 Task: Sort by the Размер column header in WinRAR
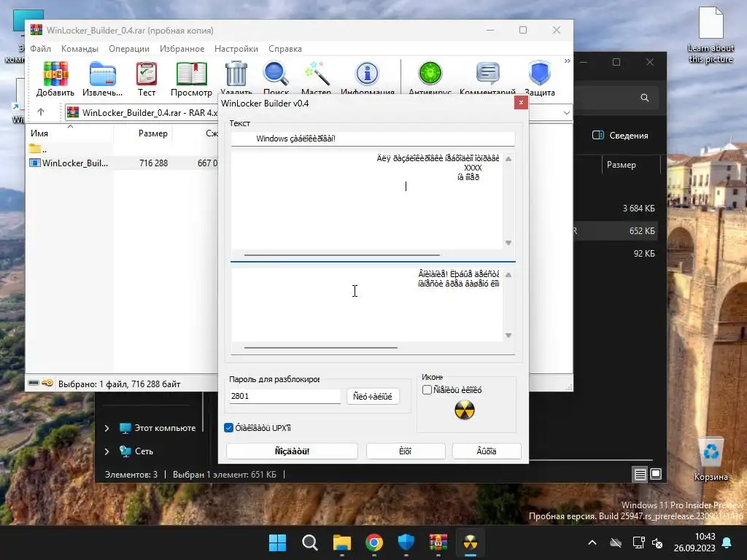[x=152, y=133]
